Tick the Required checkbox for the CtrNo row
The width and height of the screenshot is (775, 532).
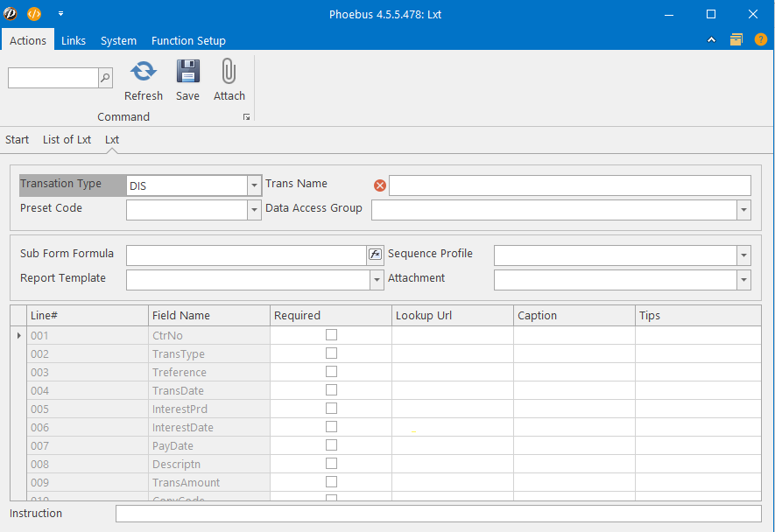click(x=331, y=335)
